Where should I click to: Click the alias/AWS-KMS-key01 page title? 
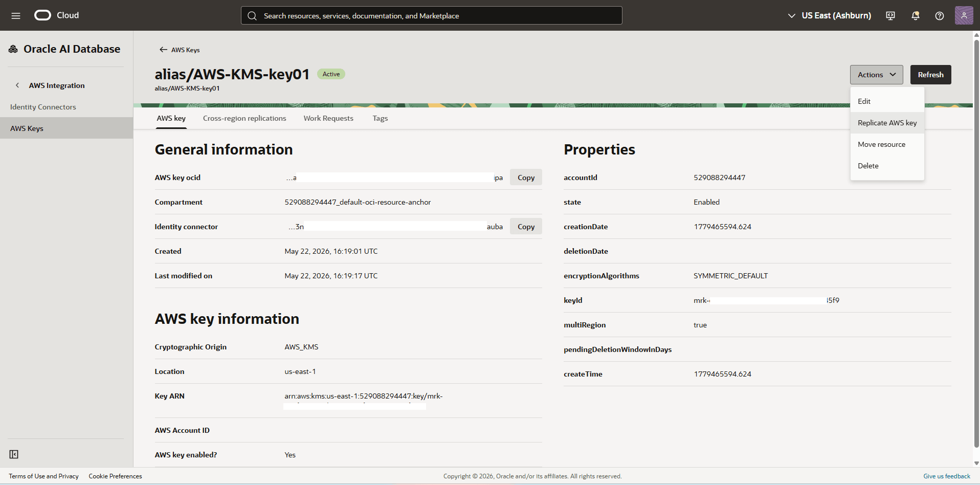232,74
